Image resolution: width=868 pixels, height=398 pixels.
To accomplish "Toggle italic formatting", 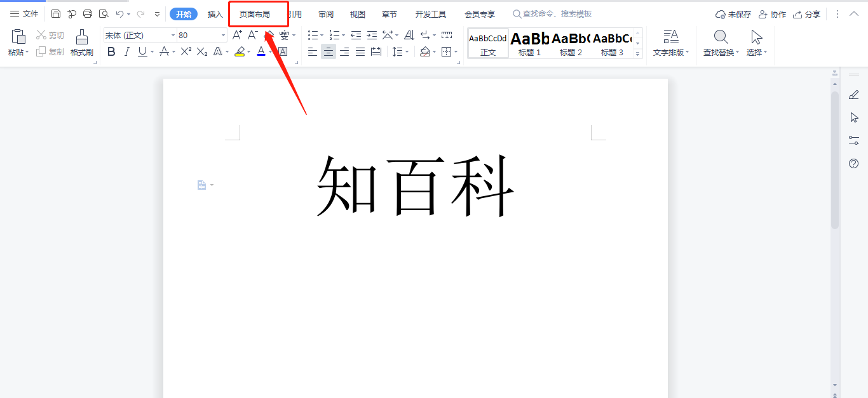I will pyautogui.click(x=126, y=52).
